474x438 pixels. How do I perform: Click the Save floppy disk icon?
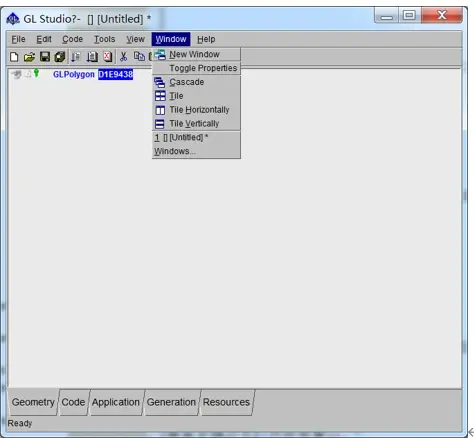point(45,57)
